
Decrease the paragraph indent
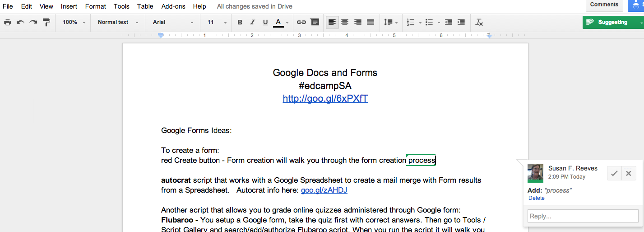[448, 22]
